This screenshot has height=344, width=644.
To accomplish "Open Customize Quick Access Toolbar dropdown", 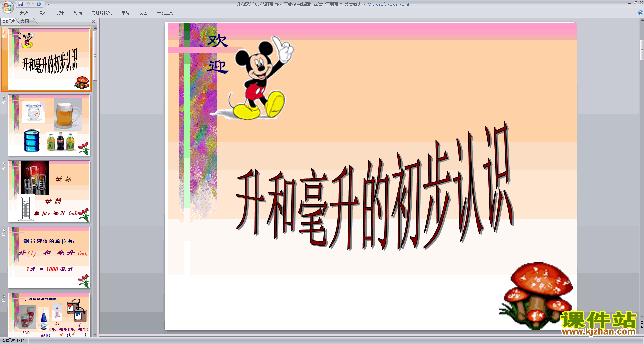I will pos(48,4).
